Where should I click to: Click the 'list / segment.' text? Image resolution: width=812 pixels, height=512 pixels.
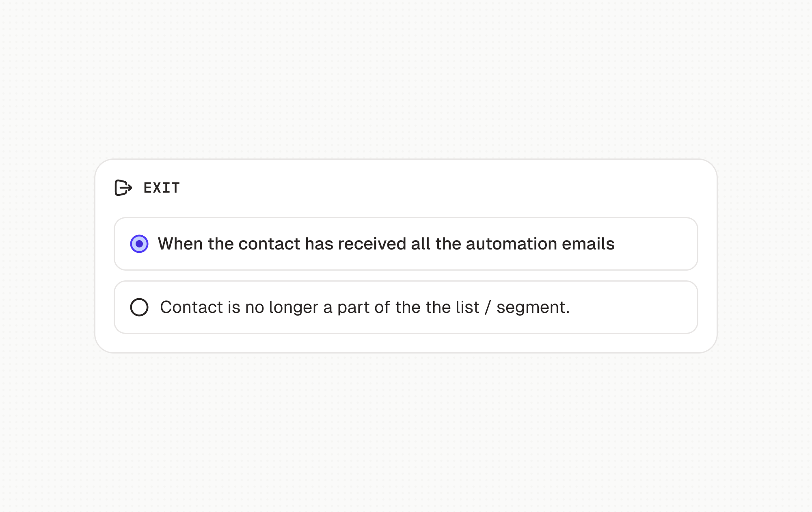pyautogui.click(x=524, y=307)
